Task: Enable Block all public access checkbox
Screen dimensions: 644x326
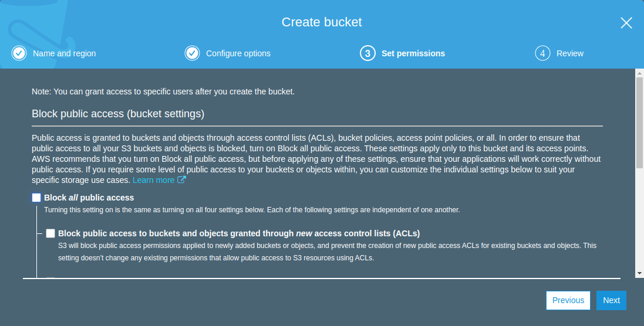Action: (x=37, y=198)
